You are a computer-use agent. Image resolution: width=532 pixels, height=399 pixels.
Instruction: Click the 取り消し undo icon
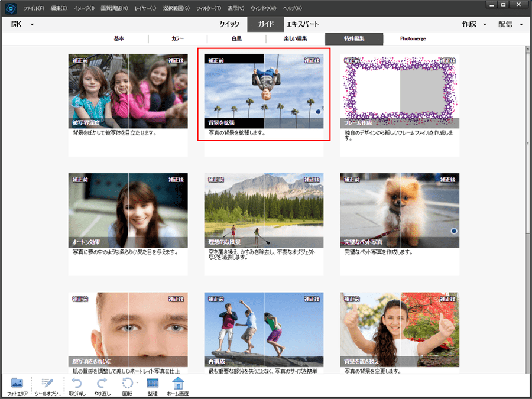[x=77, y=383]
